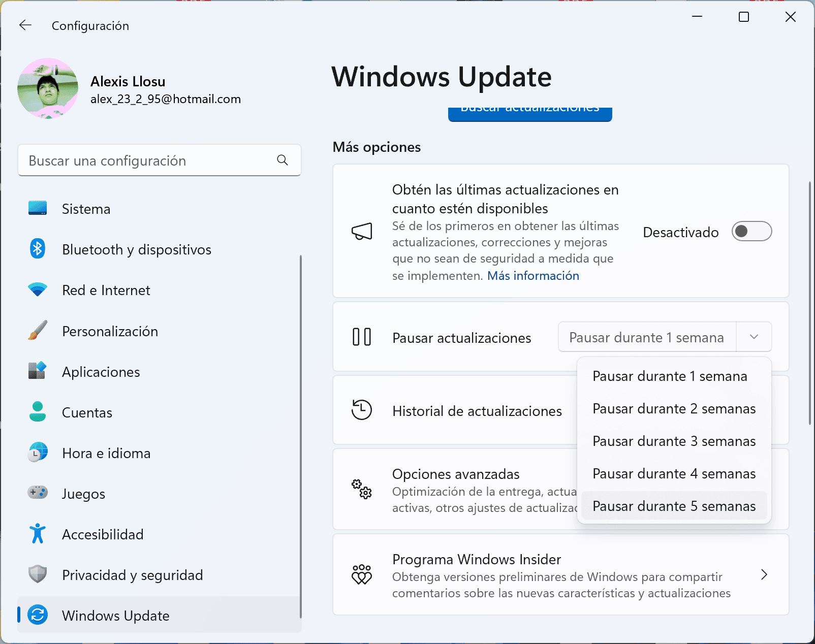Open Privacidad y seguridad shield icon
Viewport: 815px width, 644px height.
(36, 574)
